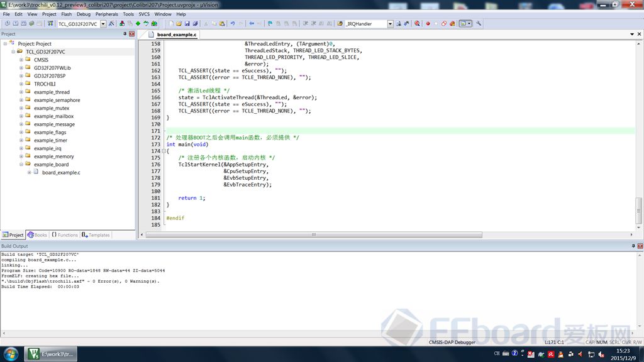Toggle code fold at line 174
Image resolution: width=644 pixels, height=362 pixels.
[164, 151]
